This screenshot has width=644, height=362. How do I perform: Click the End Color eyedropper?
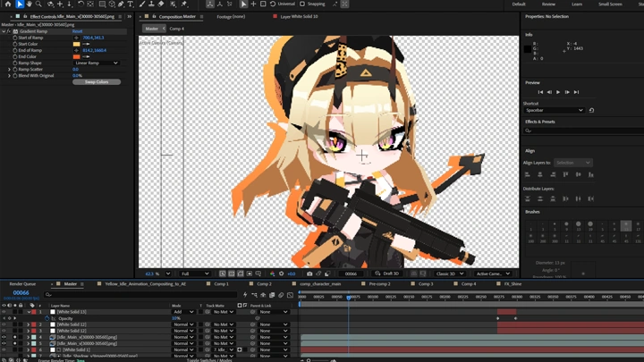[x=86, y=56]
